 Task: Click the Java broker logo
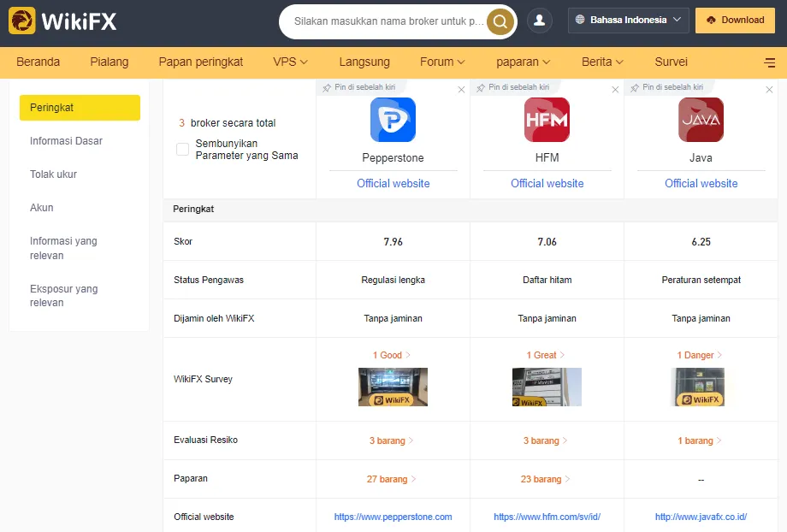coord(701,120)
